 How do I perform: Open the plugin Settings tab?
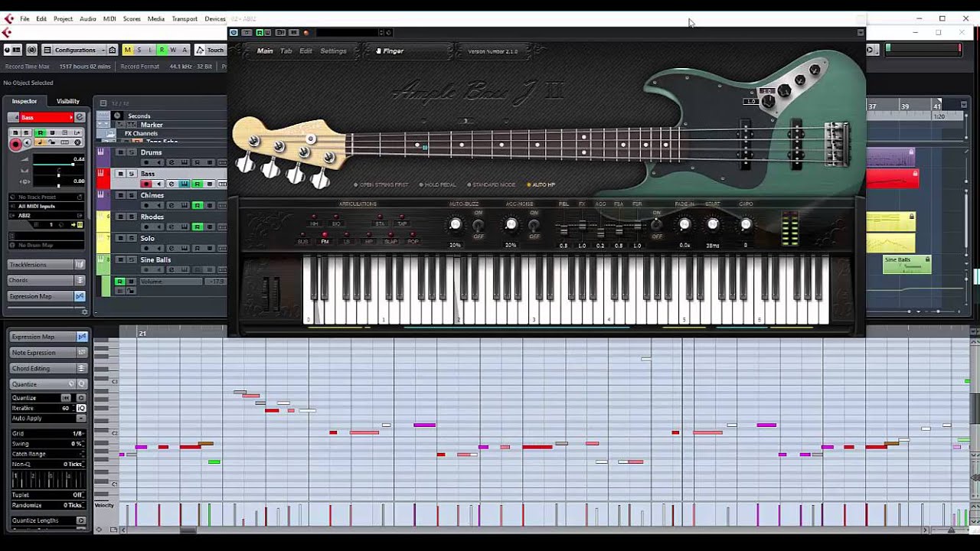click(x=333, y=51)
